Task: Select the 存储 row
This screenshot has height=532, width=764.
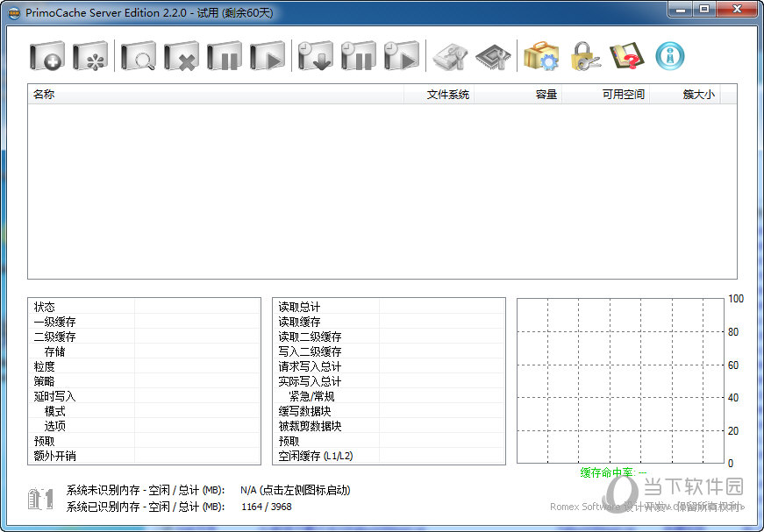Action: pyautogui.click(x=144, y=351)
